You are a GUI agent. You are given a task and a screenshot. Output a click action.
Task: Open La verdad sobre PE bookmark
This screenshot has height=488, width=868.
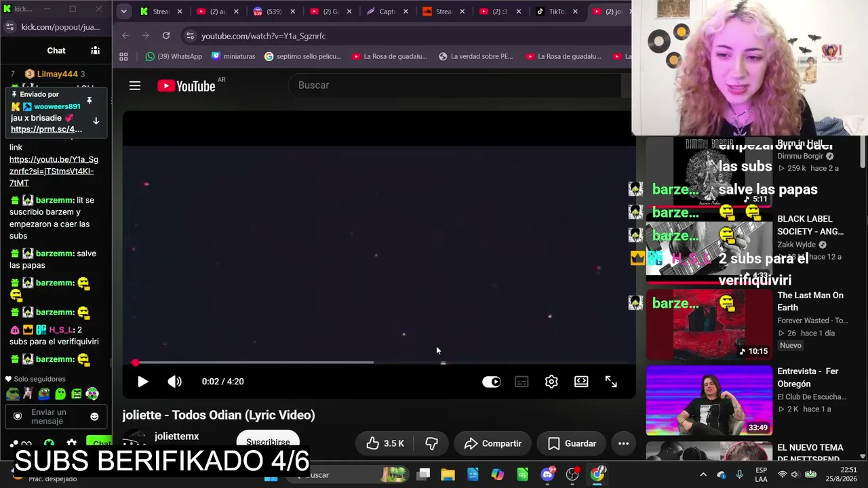(x=475, y=56)
